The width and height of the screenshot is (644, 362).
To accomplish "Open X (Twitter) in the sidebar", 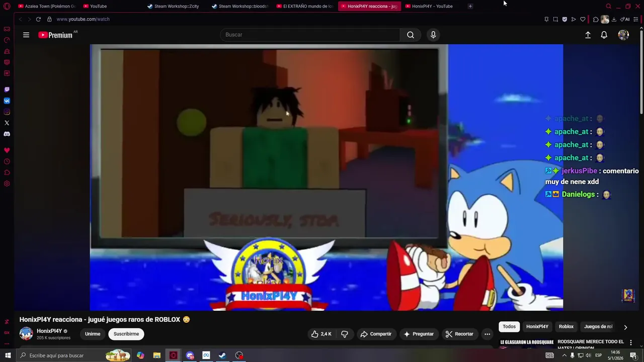I will tap(7, 123).
